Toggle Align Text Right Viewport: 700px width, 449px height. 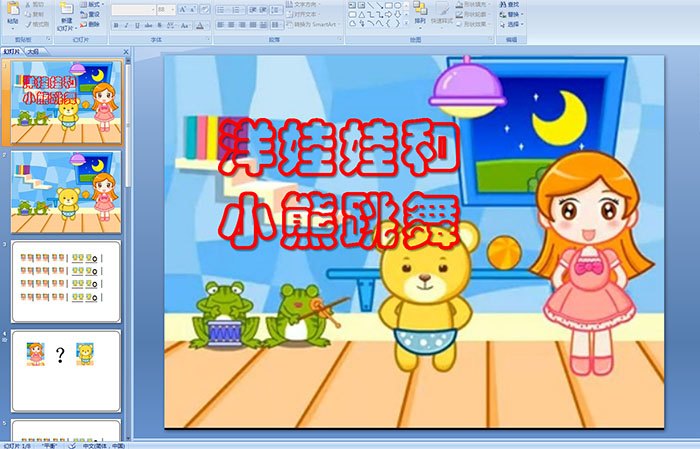coord(242,25)
